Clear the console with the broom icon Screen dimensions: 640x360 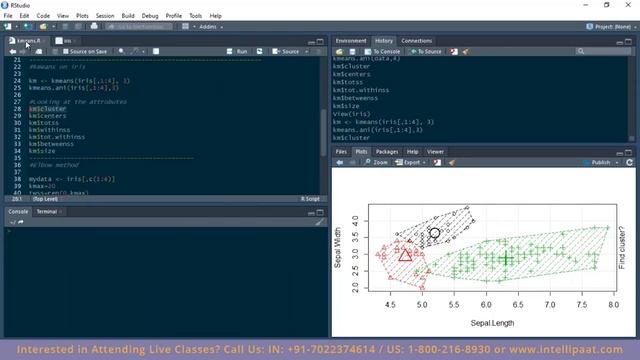click(x=320, y=222)
